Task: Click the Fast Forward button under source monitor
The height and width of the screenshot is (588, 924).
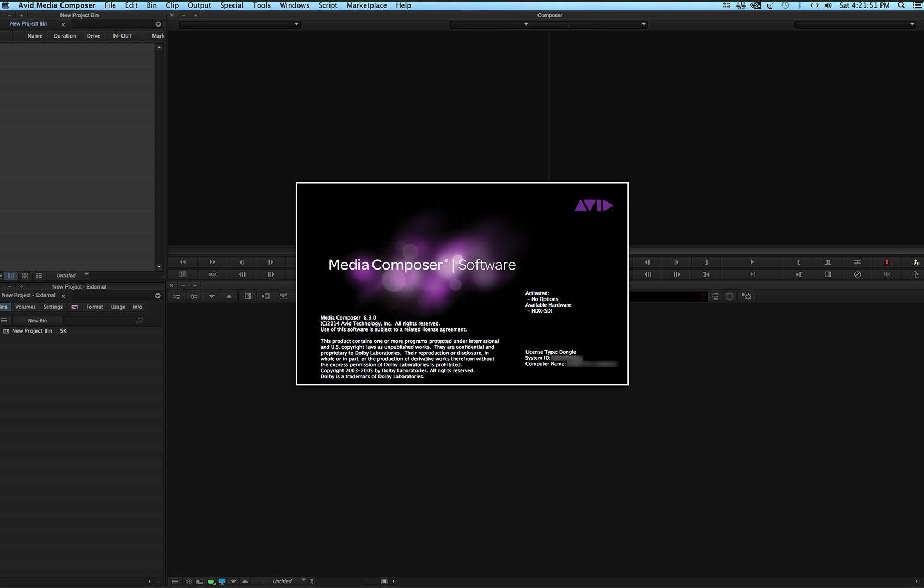Action: 212,262
